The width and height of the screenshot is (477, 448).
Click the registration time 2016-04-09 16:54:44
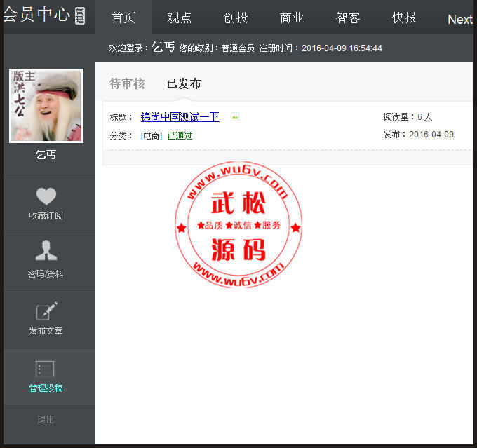342,48
